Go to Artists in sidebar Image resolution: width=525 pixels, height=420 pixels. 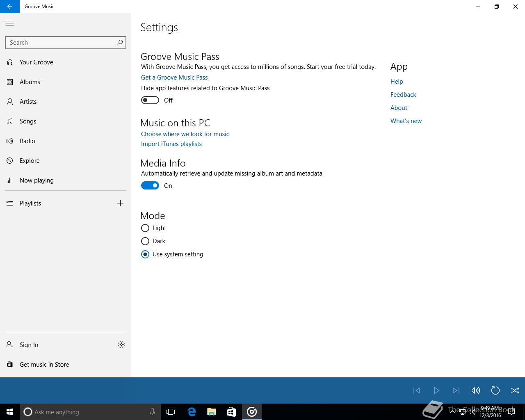tap(66, 102)
